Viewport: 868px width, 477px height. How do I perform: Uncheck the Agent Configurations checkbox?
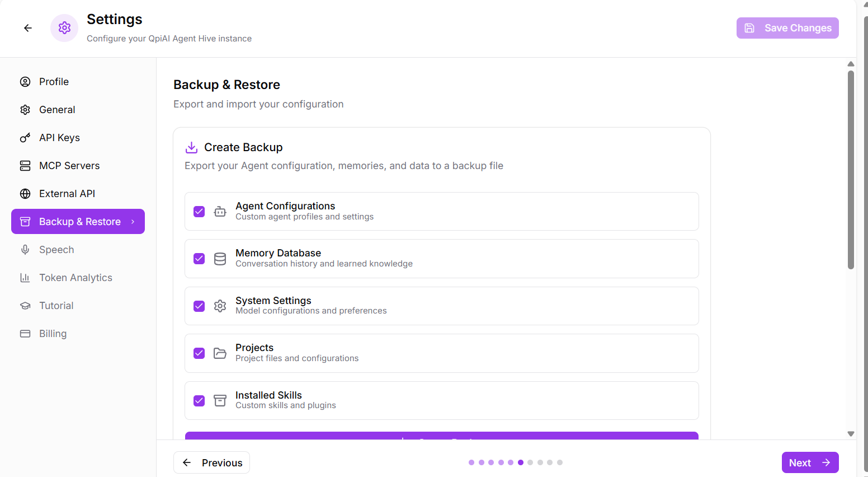(x=199, y=212)
